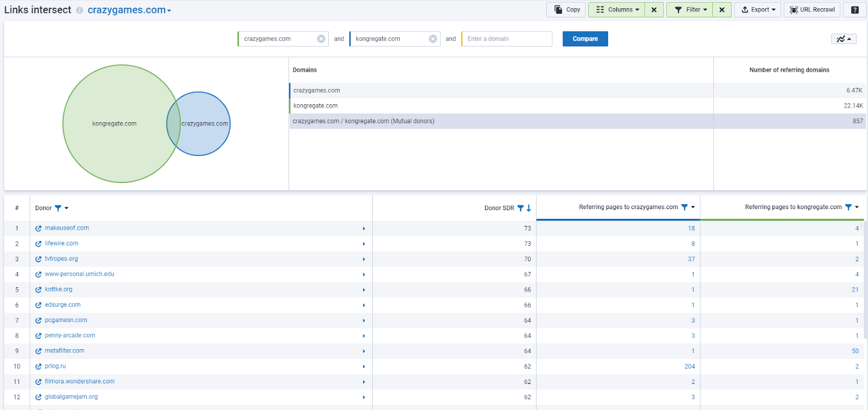Open edsurge.com external link icon

click(39, 305)
